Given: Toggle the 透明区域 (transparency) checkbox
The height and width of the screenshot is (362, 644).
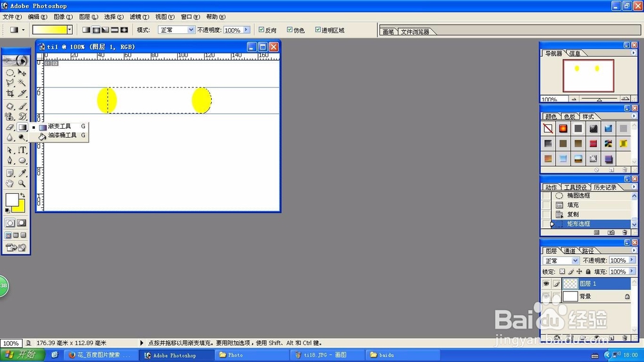Looking at the screenshot, I should point(317,30).
